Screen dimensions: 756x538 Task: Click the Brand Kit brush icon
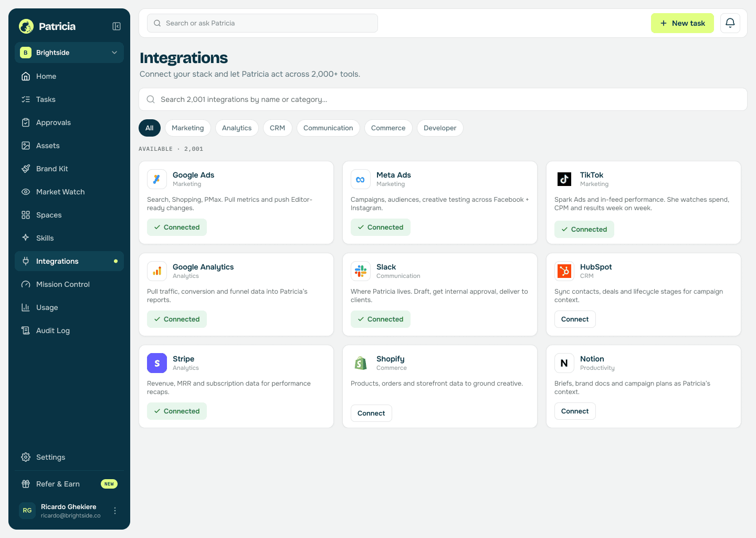[26, 169]
